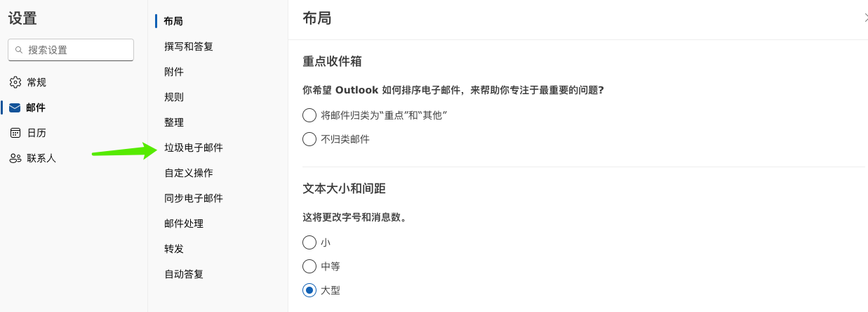Click the magnifier icon in the search box
Screen dimensions: 868x312
coord(19,50)
